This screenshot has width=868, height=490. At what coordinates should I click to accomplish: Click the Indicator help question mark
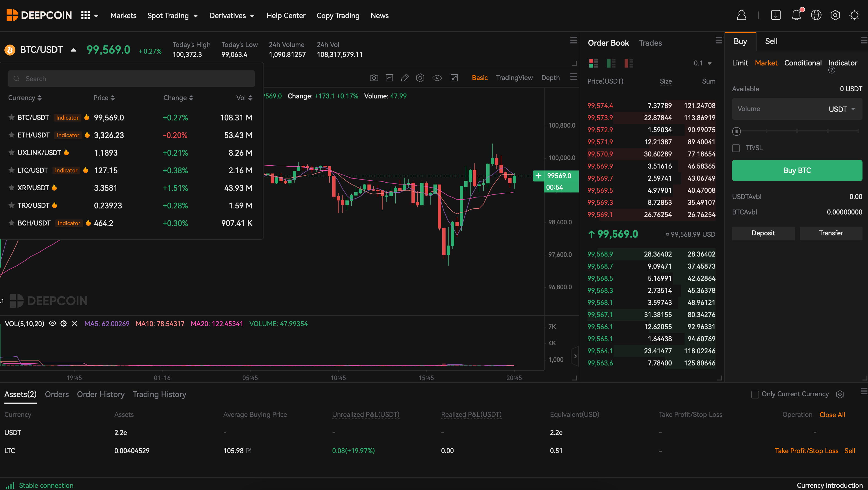point(832,70)
